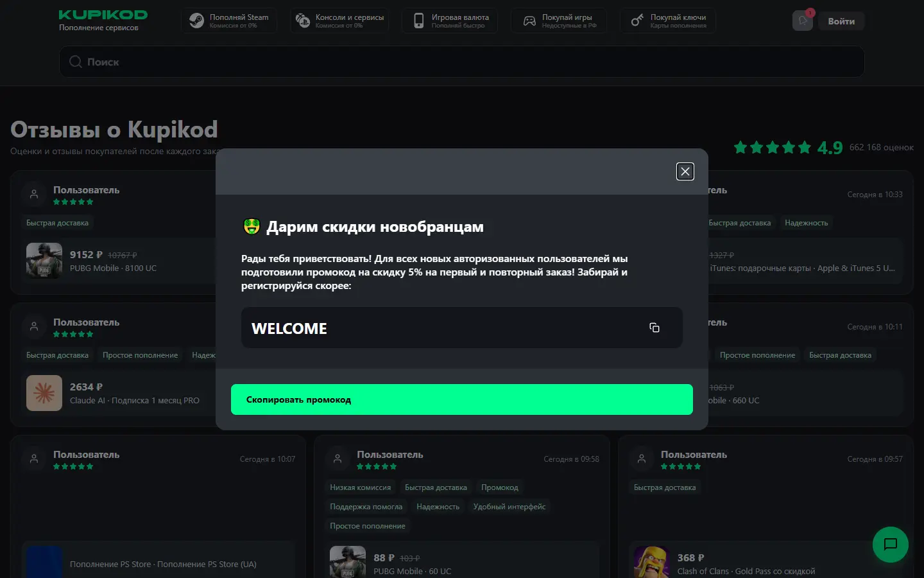Click user avatar in PUBG 8100 UC review

point(34,194)
